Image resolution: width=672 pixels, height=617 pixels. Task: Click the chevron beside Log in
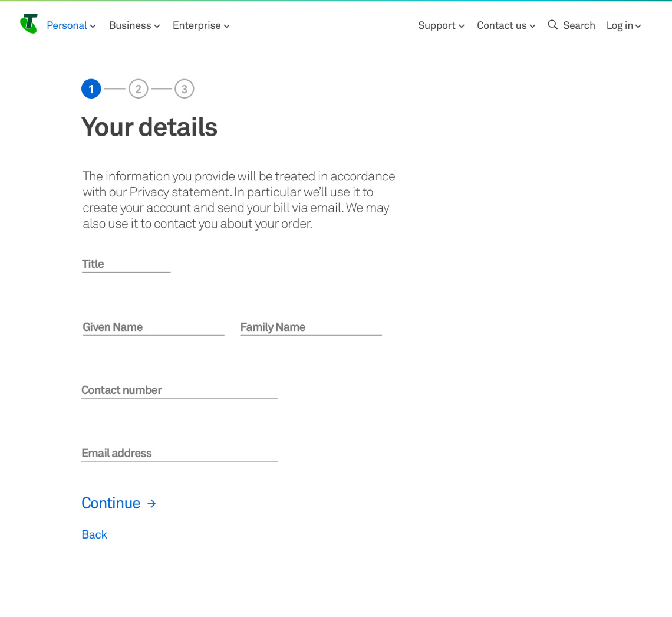pyautogui.click(x=638, y=26)
